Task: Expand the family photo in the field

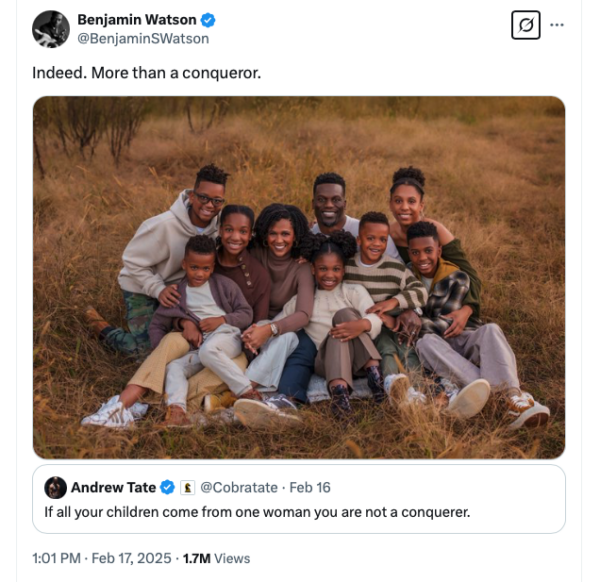Action: click(298, 277)
